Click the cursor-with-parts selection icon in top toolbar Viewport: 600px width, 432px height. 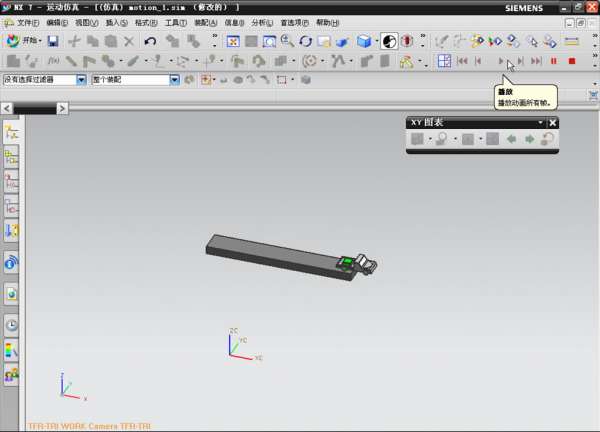pyautogui.click(x=532, y=41)
